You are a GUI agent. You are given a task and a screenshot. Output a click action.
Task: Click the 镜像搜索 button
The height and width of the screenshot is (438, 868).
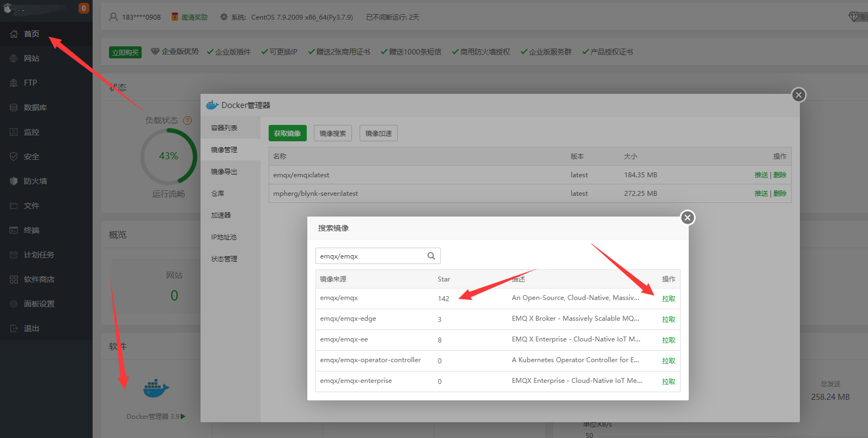pos(333,133)
